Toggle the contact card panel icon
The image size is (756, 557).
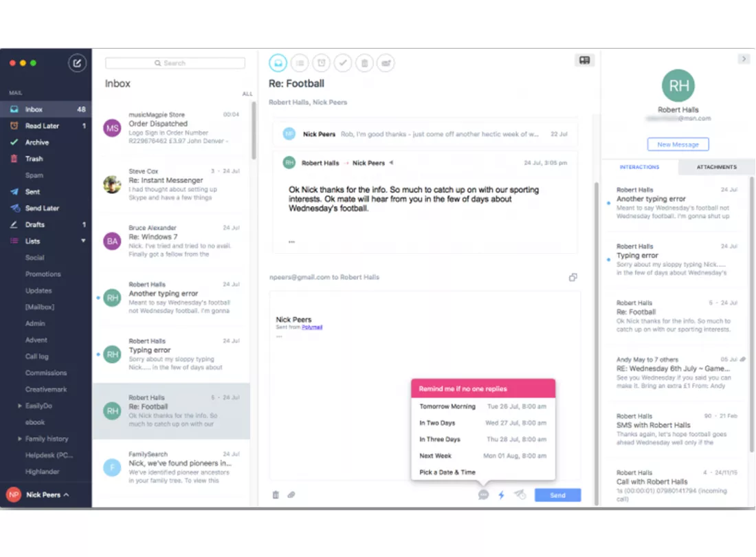tap(584, 60)
